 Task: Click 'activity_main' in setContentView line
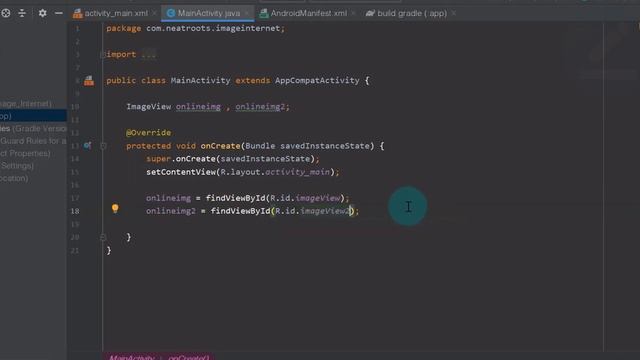[x=298, y=172]
